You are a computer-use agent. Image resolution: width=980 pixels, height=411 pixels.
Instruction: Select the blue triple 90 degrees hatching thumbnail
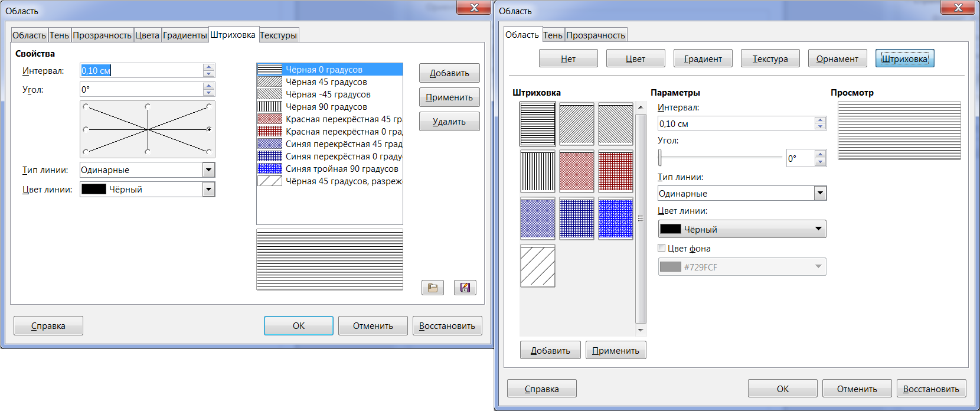(x=615, y=218)
